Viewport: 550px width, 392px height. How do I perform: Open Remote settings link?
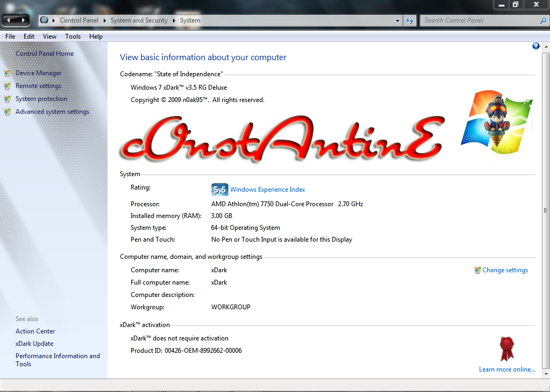(x=38, y=86)
